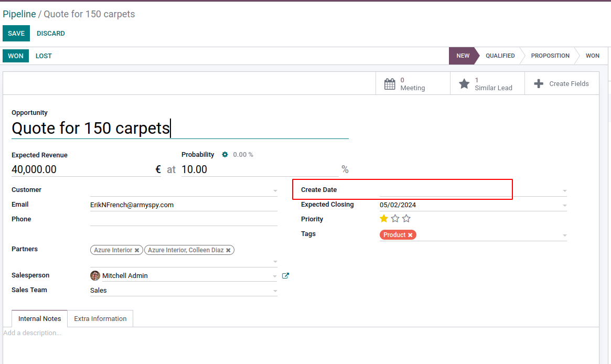Screen dimensions: 611x364
Task: Expand the Customer dropdown
Action: point(275,190)
